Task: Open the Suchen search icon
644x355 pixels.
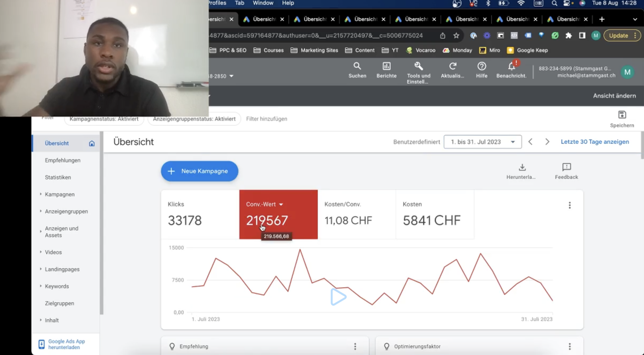Action: click(357, 66)
